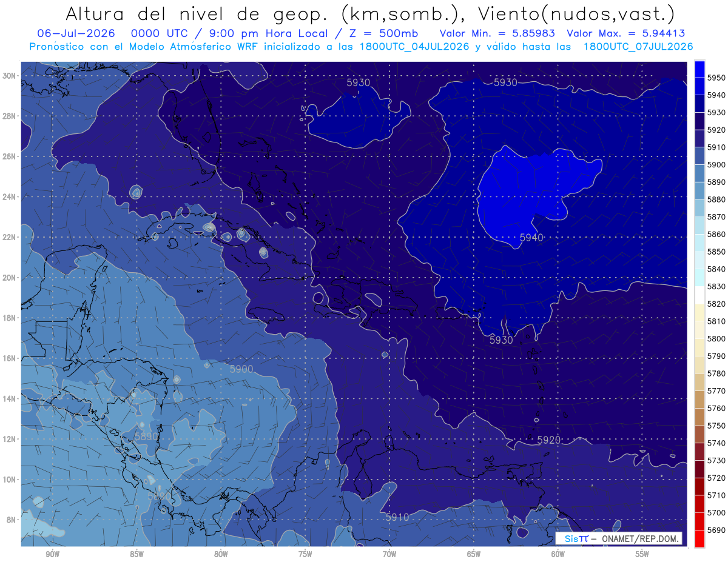Click the 5800 colorbar value
Screen dimensions: 728x562
tap(716, 339)
